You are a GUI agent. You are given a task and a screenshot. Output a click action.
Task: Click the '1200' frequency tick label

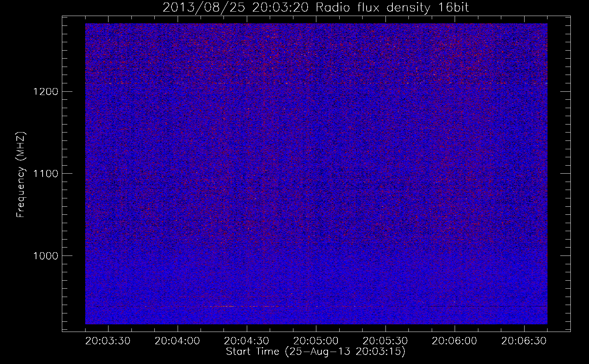46,91
